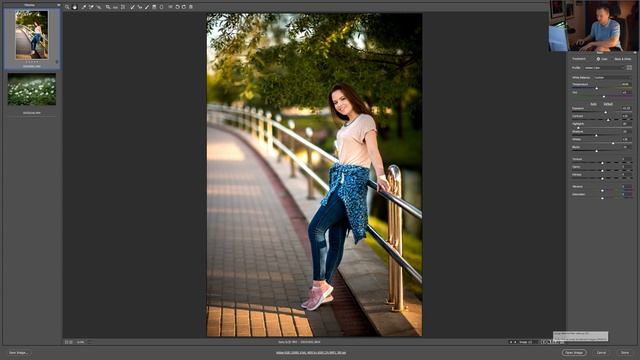This screenshot has width=640, height=360.
Task: Click the Exposure slider handle
Action: tap(606, 112)
